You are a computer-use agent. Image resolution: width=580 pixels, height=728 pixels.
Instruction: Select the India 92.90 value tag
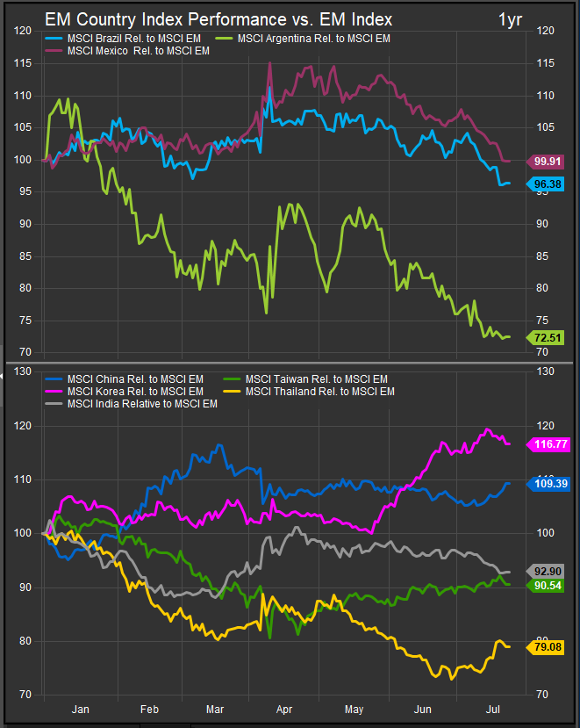[550, 572]
